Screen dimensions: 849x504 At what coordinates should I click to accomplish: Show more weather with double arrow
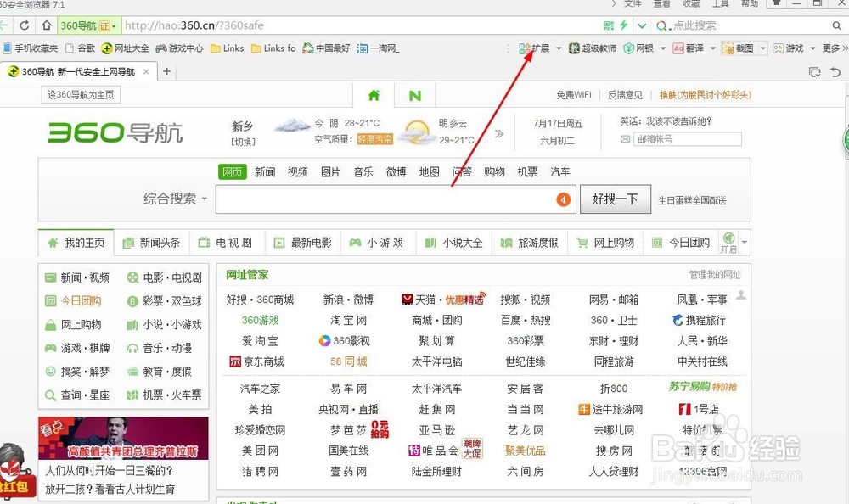pyautogui.click(x=499, y=133)
